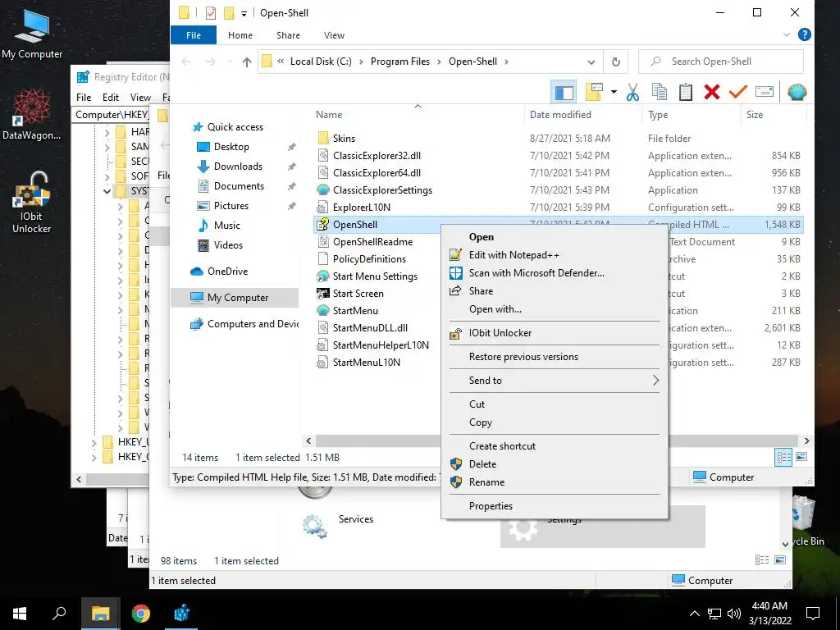Collapse the SYSTEM key in Registry Editor
The width and height of the screenshot is (840, 630).
(107, 190)
